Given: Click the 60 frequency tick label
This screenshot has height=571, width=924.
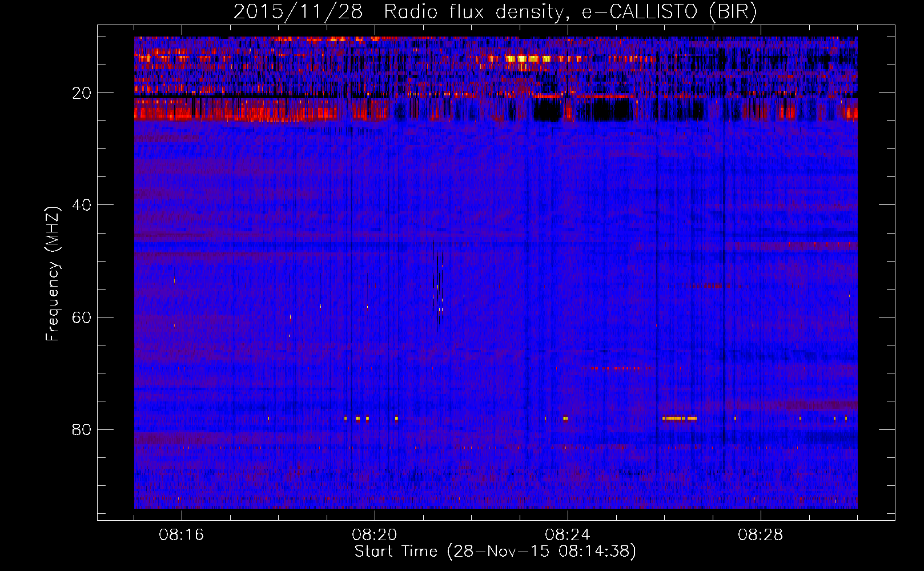Looking at the screenshot, I should click(82, 317).
